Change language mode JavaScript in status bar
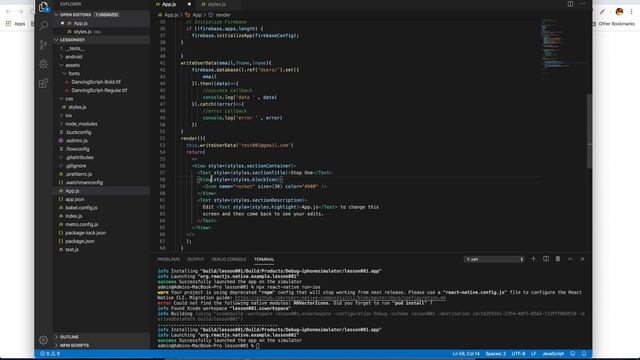 553,353
